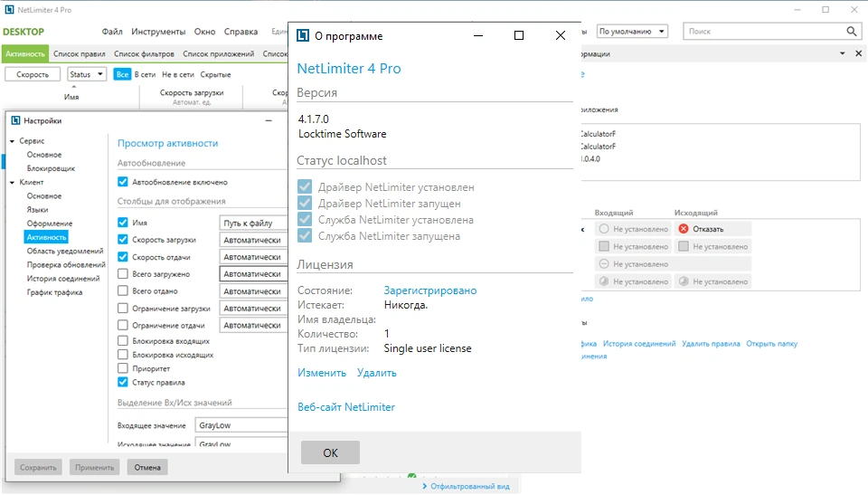Open info panel options arrow
The height and width of the screenshot is (495, 868).
point(843,53)
